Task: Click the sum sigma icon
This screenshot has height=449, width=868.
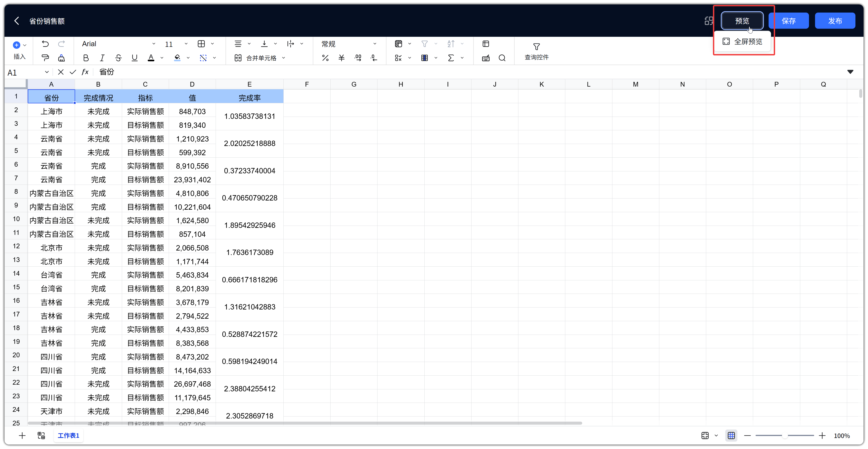Action: [451, 58]
